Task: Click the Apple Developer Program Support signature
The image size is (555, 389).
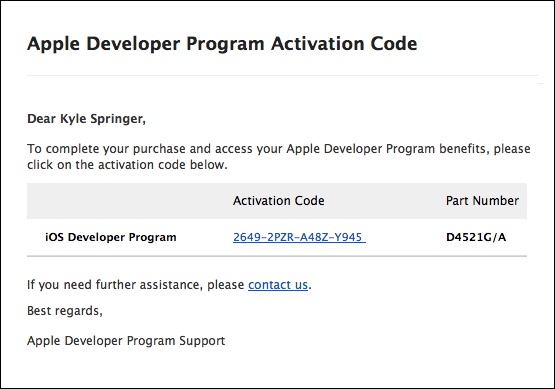Action: pos(126,341)
